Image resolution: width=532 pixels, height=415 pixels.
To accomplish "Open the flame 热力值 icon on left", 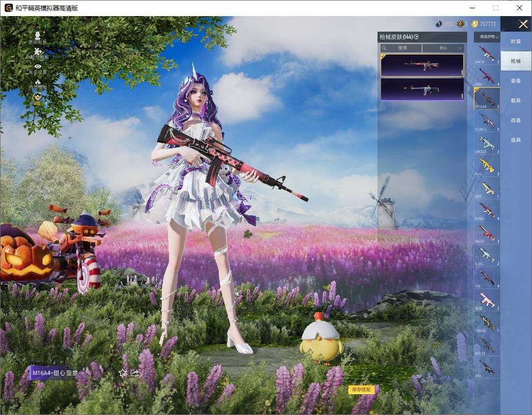I will (38, 84).
